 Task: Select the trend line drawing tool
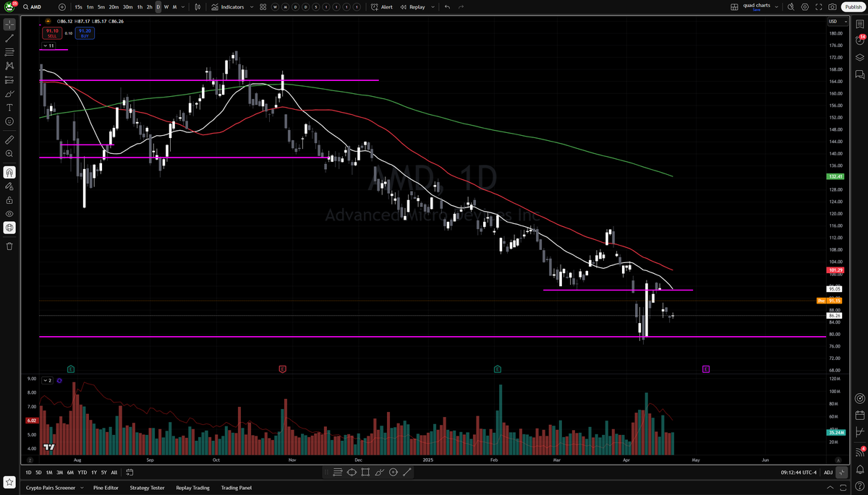coord(9,38)
